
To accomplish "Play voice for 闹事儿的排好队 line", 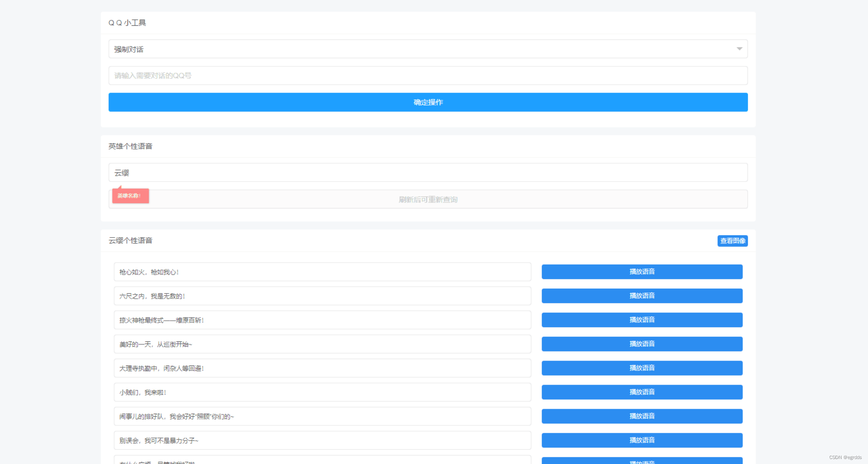I will tap(642, 416).
